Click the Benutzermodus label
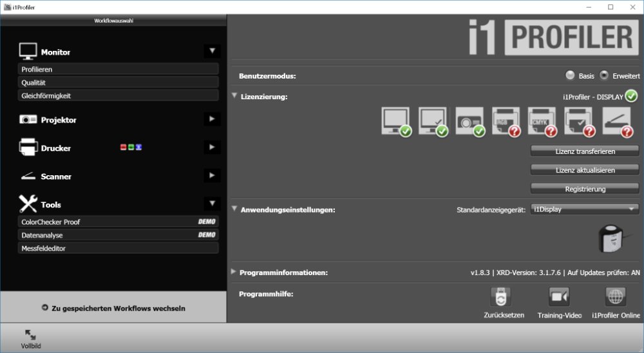This screenshot has height=353, width=644. click(267, 76)
